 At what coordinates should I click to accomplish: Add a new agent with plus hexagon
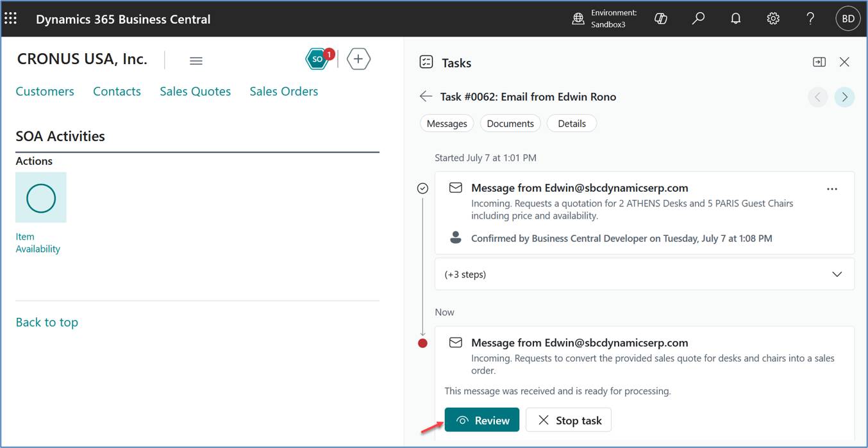pyautogui.click(x=358, y=59)
